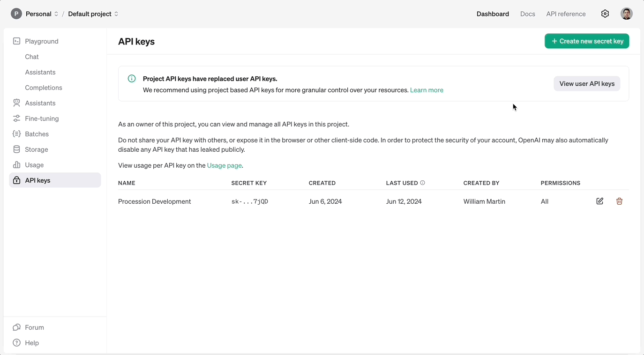Click the CREATED BY column header
The height and width of the screenshot is (355, 644).
[x=481, y=183]
